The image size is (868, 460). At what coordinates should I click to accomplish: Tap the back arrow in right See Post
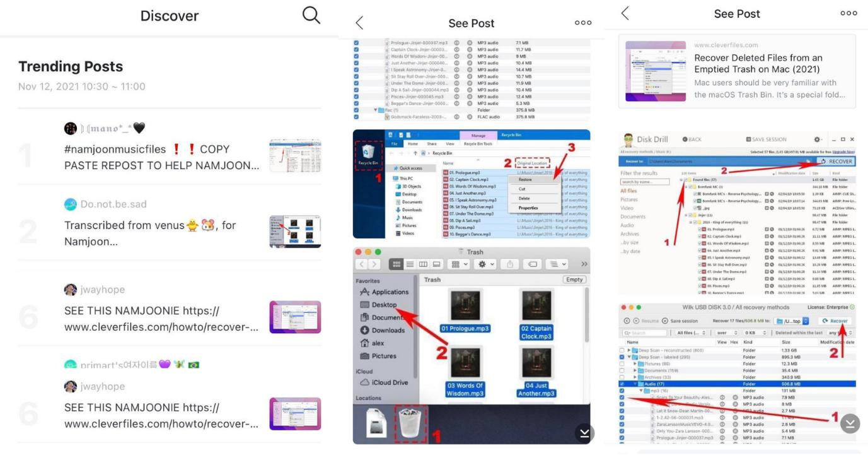(x=625, y=14)
